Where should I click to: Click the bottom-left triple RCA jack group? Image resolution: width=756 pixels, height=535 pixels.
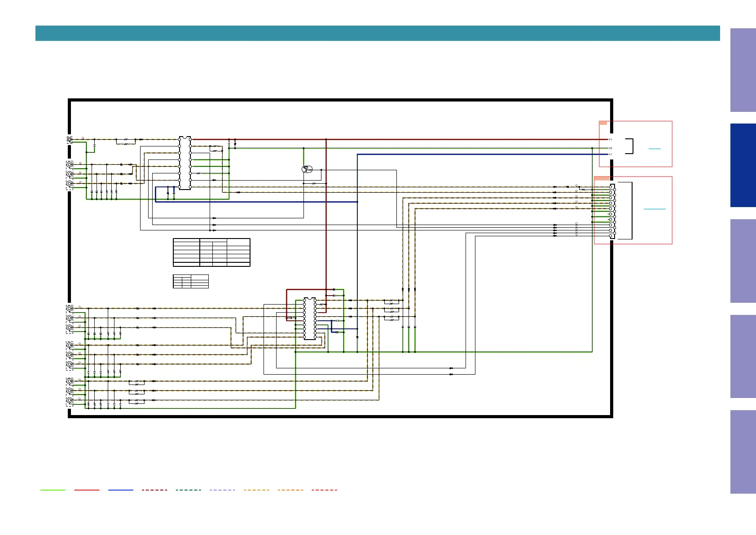point(70,390)
